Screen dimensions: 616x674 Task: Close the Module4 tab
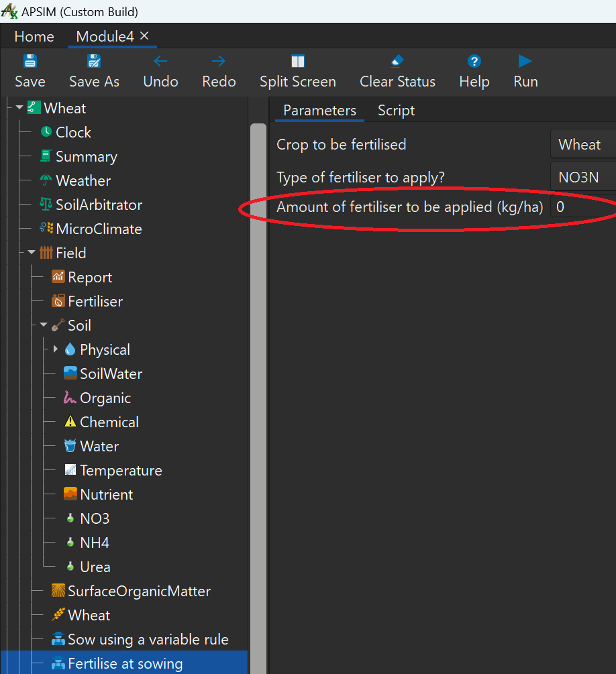tap(144, 36)
